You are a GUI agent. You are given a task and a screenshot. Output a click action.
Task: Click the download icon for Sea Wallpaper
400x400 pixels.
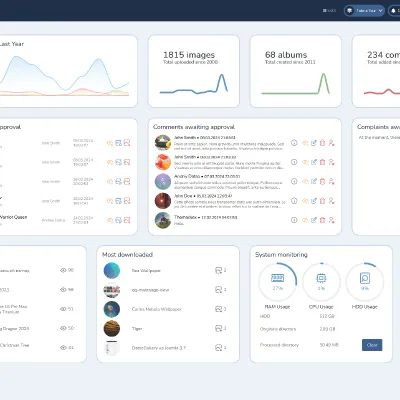(x=218, y=270)
